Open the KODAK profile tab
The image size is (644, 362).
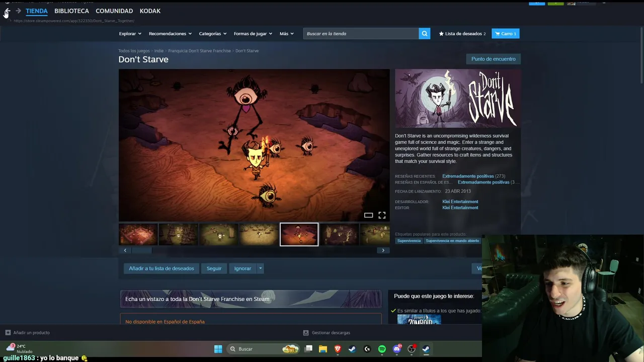pyautogui.click(x=150, y=11)
